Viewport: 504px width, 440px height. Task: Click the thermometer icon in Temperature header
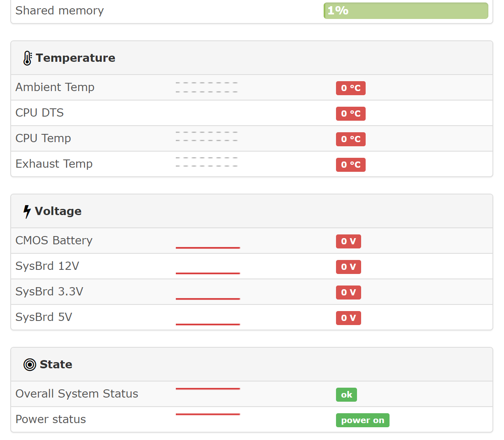27,58
